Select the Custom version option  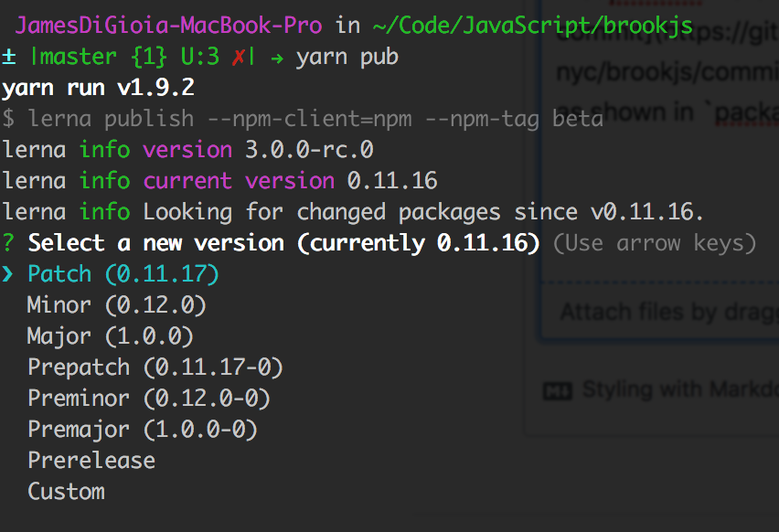point(66,492)
